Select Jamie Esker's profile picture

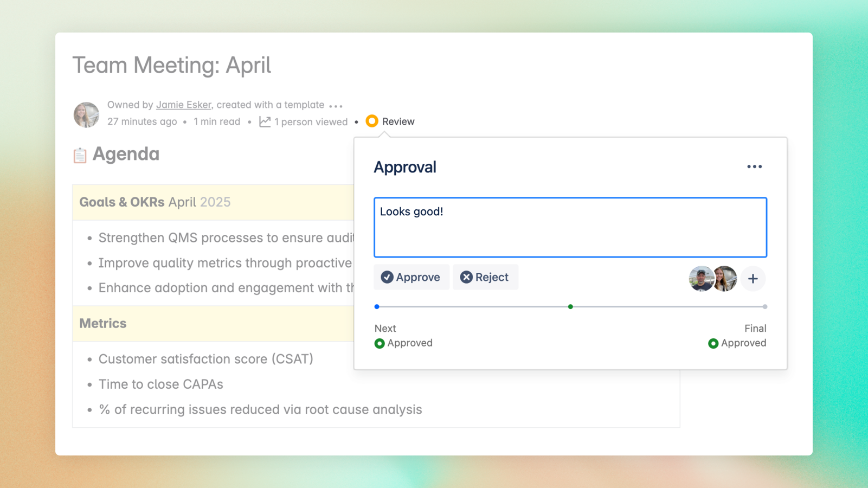click(x=86, y=114)
